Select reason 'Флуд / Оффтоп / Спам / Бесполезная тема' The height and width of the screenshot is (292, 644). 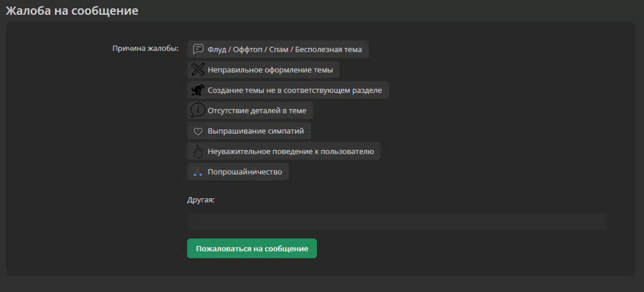[285, 49]
